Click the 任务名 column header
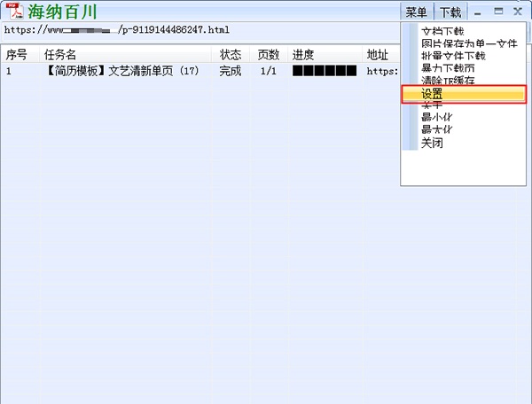 pos(126,54)
